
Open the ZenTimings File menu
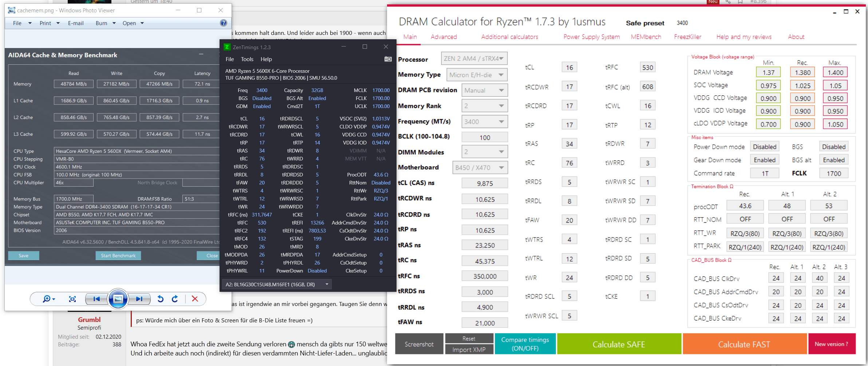coord(230,59)
